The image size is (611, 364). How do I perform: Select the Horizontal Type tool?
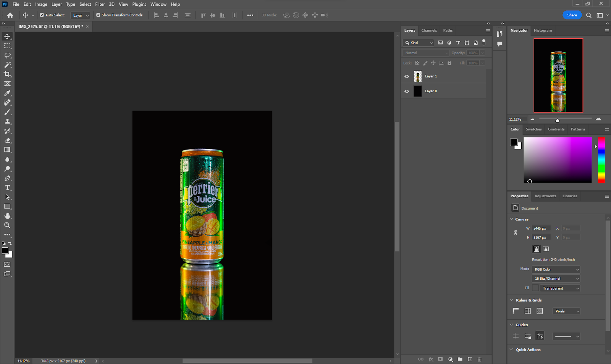click(x=7, y=188)
